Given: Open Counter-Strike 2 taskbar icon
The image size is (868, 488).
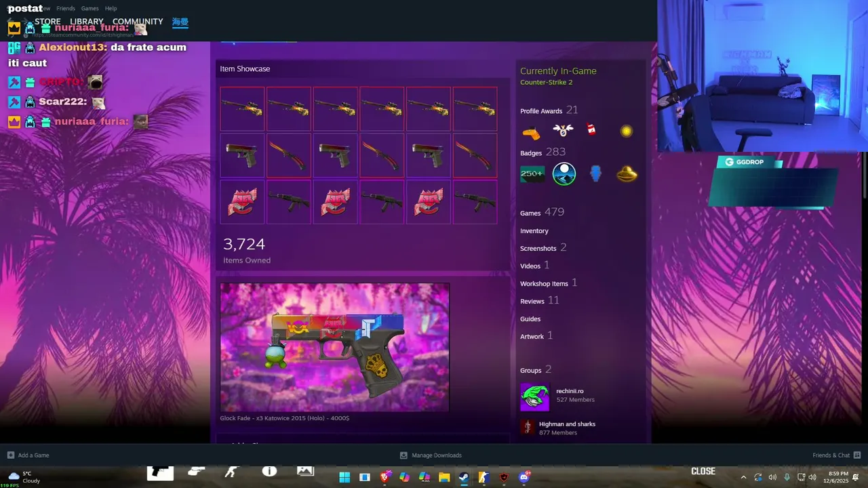Looking at the screenshot, I should (x=484, y=477).
